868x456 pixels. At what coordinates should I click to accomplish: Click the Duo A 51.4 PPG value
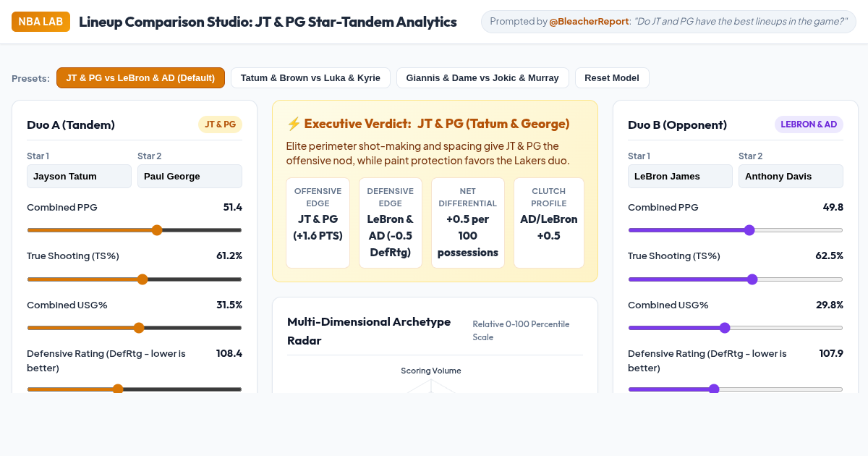(233, 207)
